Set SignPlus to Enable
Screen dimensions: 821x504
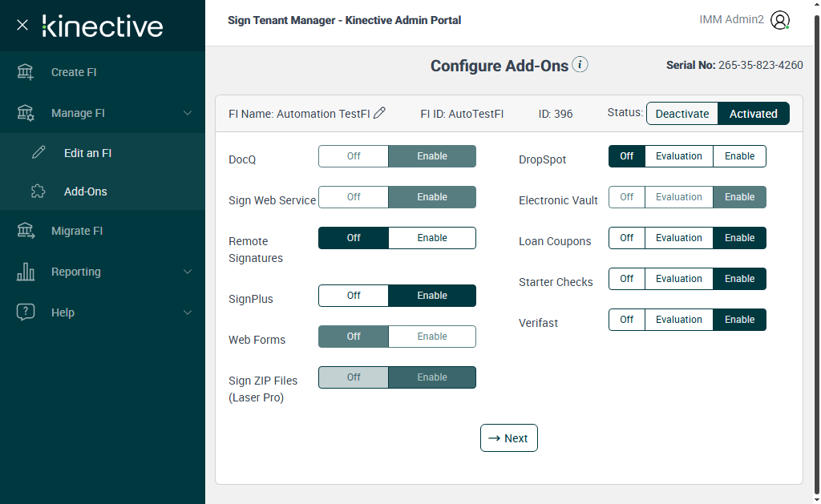coord(432,295)
